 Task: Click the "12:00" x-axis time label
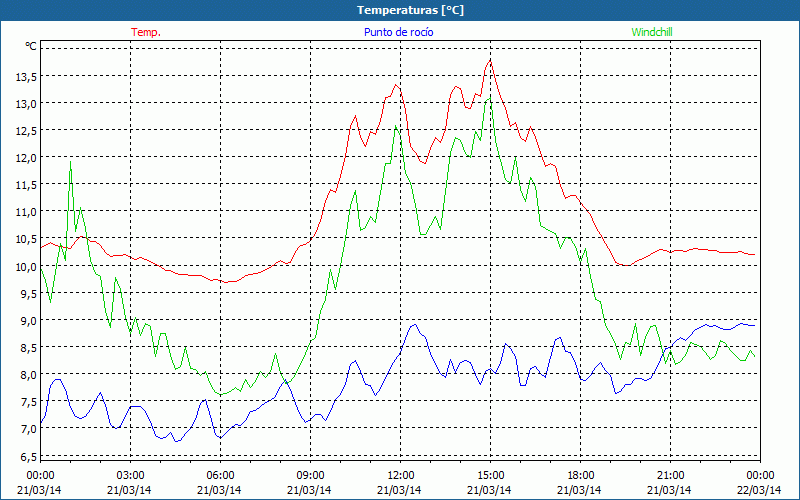pyautogui.click(x=401, y=476)
